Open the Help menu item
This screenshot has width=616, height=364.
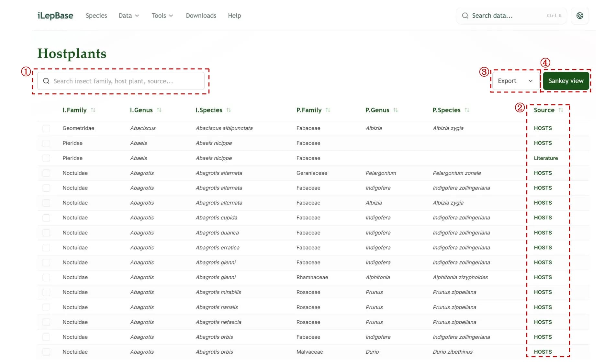pos(234,16)
